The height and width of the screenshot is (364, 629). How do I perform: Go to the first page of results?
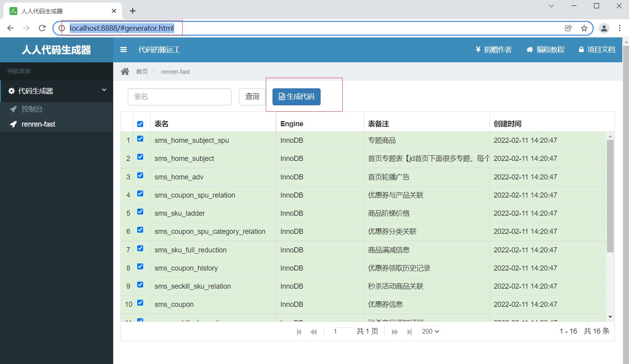click(x=299, y=332)
